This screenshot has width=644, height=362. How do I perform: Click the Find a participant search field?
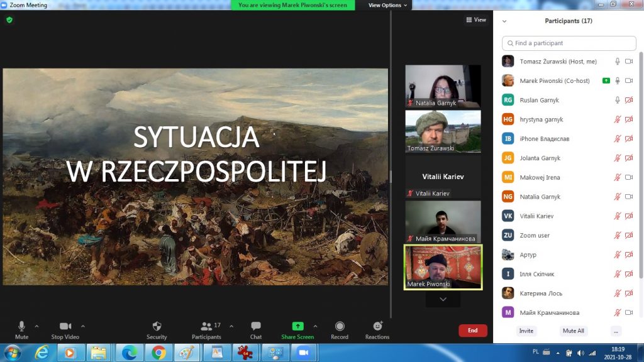[x=569, y=43]
